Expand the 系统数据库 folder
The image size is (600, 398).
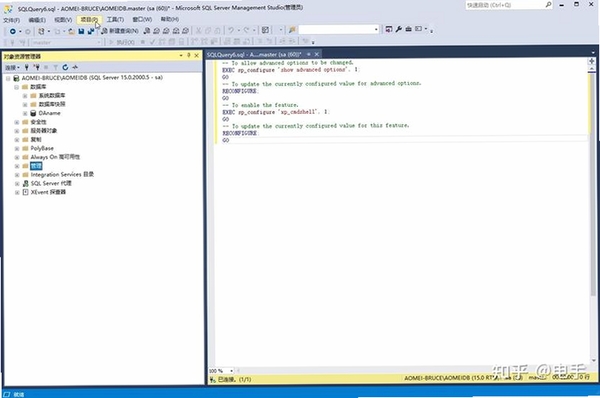click(25, 96)
